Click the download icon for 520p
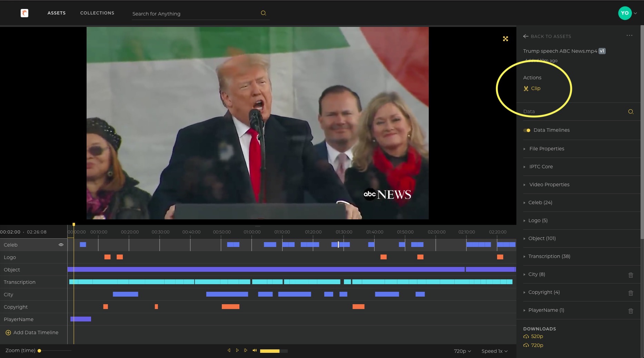 [x=526, y=337]
